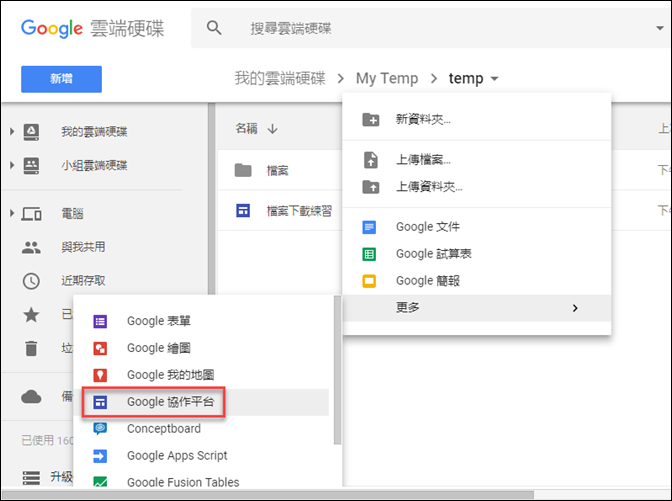Go to 我的雲端硬碟 breadcrumb

(280, 78)
